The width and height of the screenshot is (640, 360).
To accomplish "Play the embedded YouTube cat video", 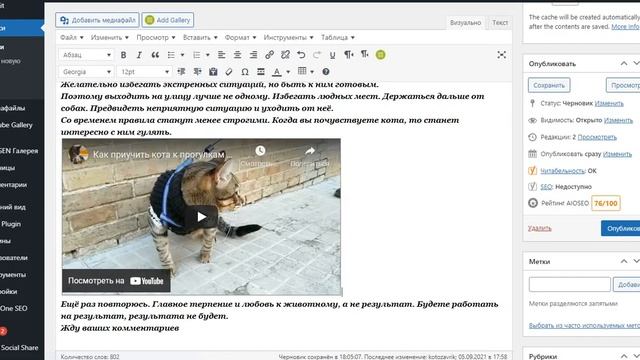I will click(202, 217).
